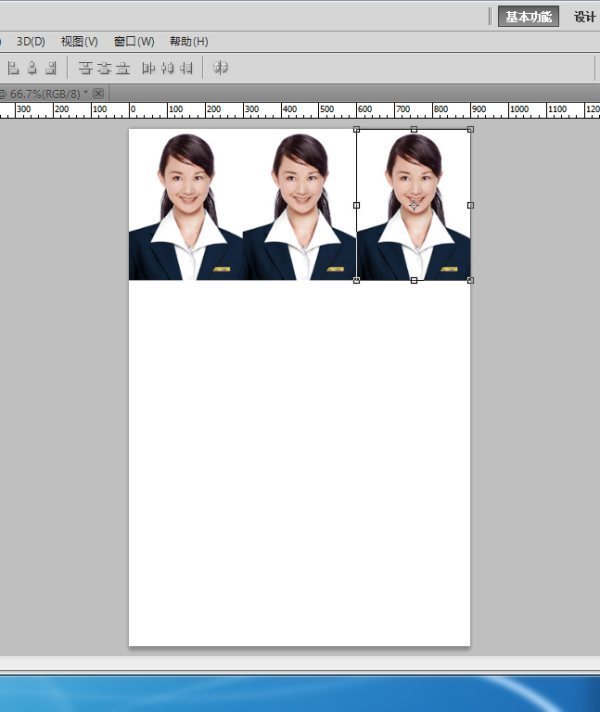Click the distribute left edges icon
600x712 pixels.
click(149, 68)
